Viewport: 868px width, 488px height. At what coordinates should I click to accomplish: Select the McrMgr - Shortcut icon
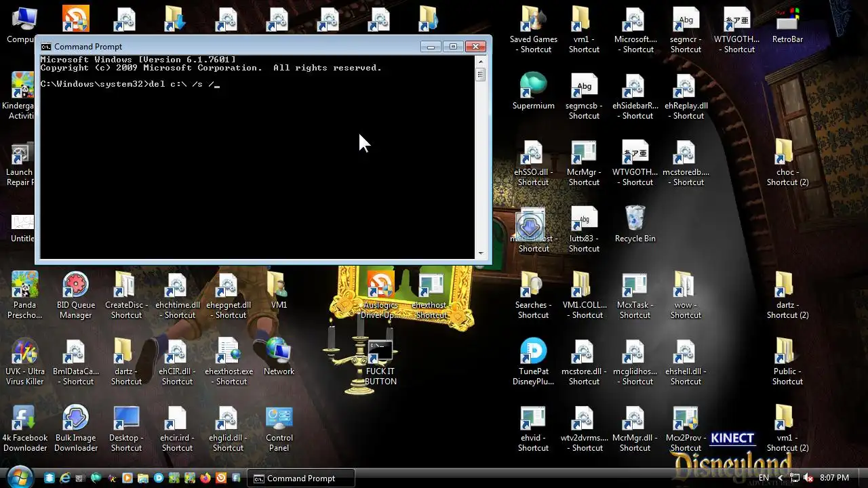point(584,163)
